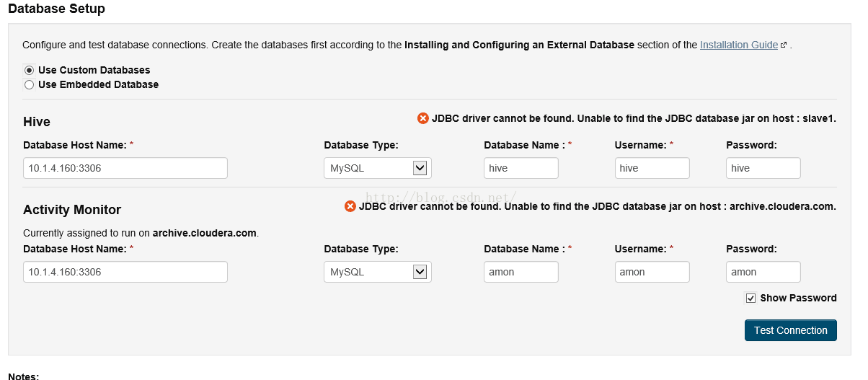
Task: Select Use Embedded Database option
Action: [29, 84]
